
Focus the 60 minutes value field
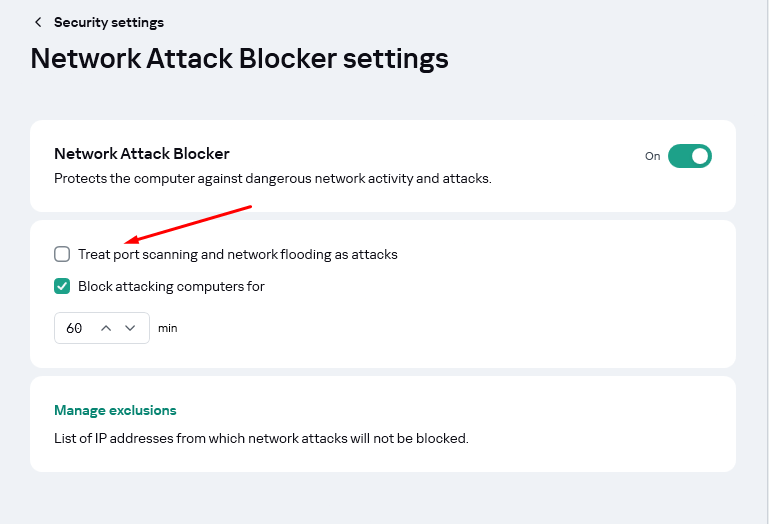[x=75, y=328]
